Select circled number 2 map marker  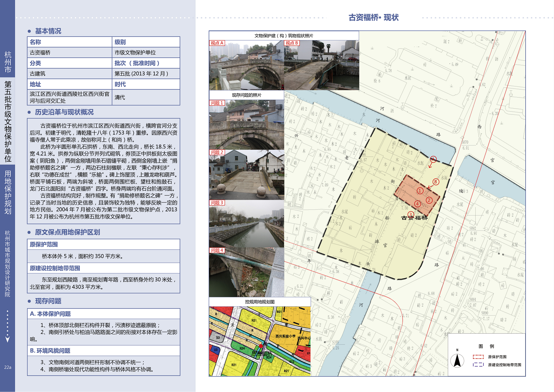pyautogui.click(x=429, y=200)
